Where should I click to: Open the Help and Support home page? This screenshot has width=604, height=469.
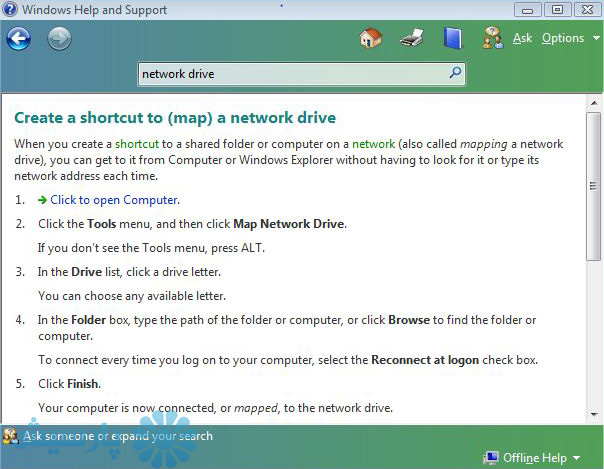pyautogui.click(x=371, y=38)
